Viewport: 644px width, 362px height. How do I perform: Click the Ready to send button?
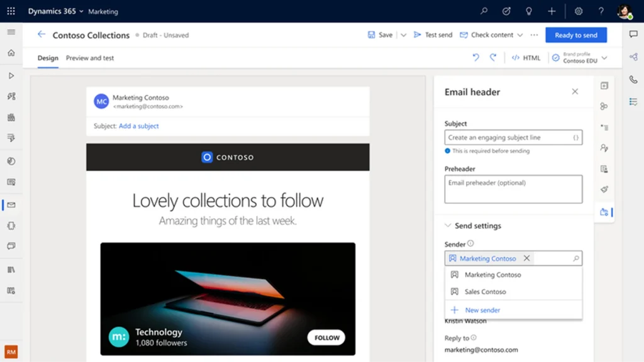click(576, 35)
